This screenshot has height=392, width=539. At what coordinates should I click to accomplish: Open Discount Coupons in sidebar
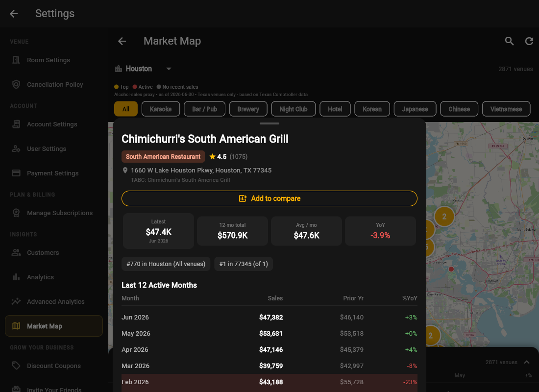click(x=54, y=366)
